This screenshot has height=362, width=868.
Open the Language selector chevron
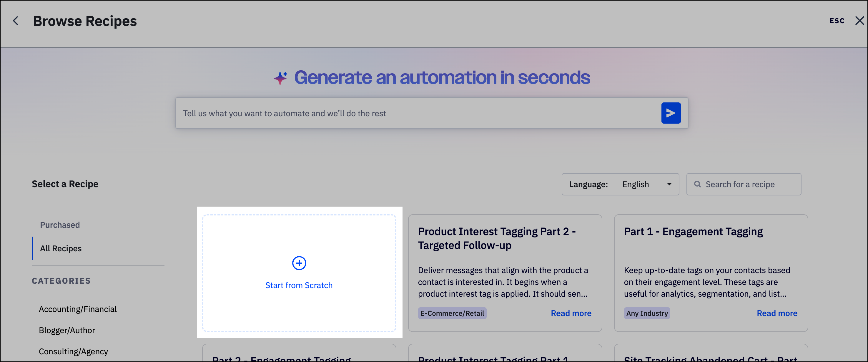click(670, 184)
